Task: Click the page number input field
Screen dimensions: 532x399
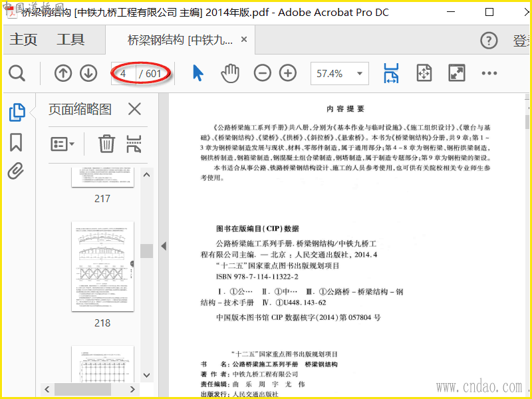Action: click(x=124, y=73)
